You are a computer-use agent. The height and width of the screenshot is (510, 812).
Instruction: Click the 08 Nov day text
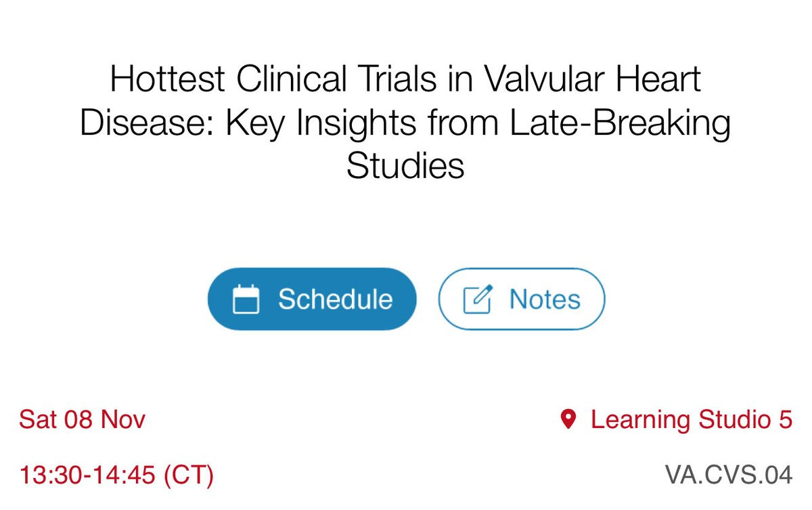coord(105,420)
